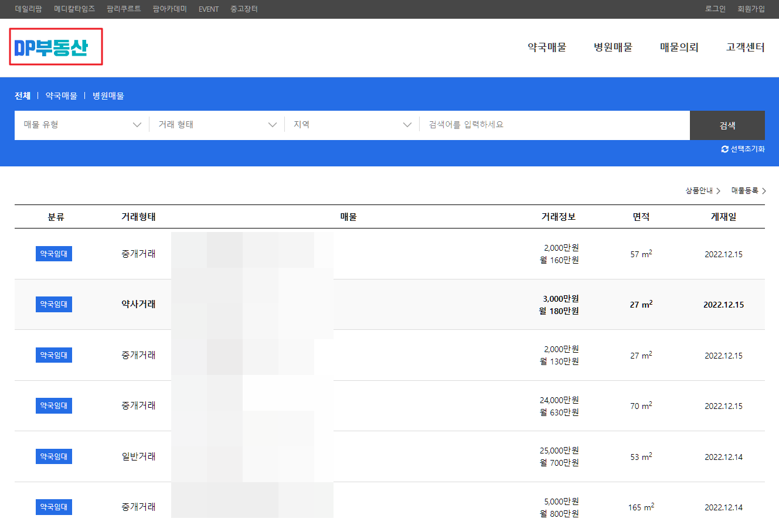Open the 상품안내 link
The image size is (779, 532).
coord(699,191)
